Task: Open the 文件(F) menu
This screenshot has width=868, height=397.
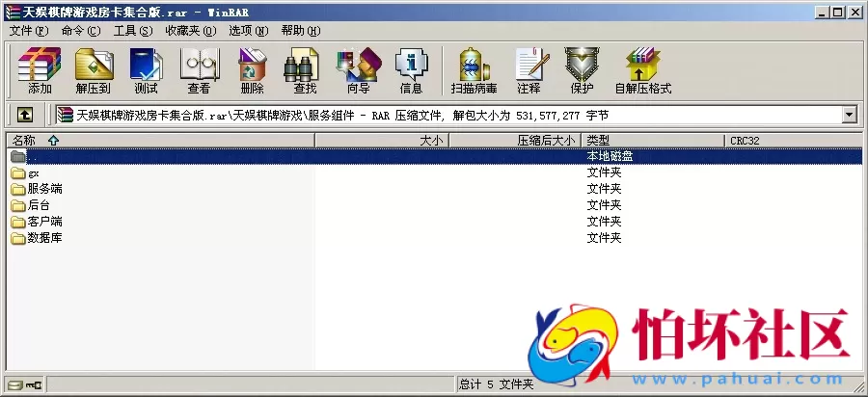Action: pos(29,31)
